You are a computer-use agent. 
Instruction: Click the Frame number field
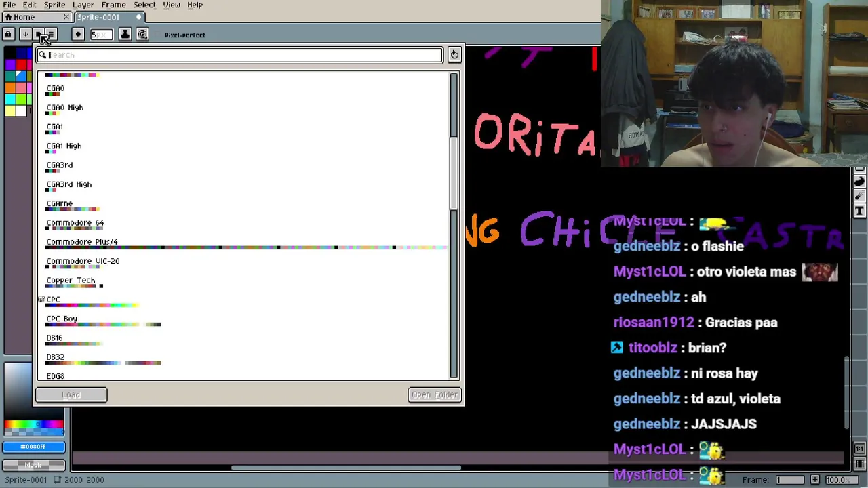(x=789, y=480)
